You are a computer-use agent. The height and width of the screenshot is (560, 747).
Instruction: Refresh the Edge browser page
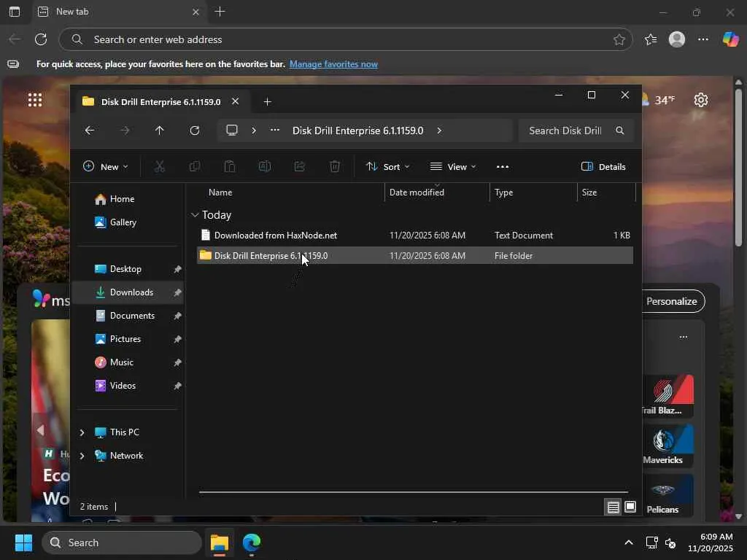tap(41, 39)
